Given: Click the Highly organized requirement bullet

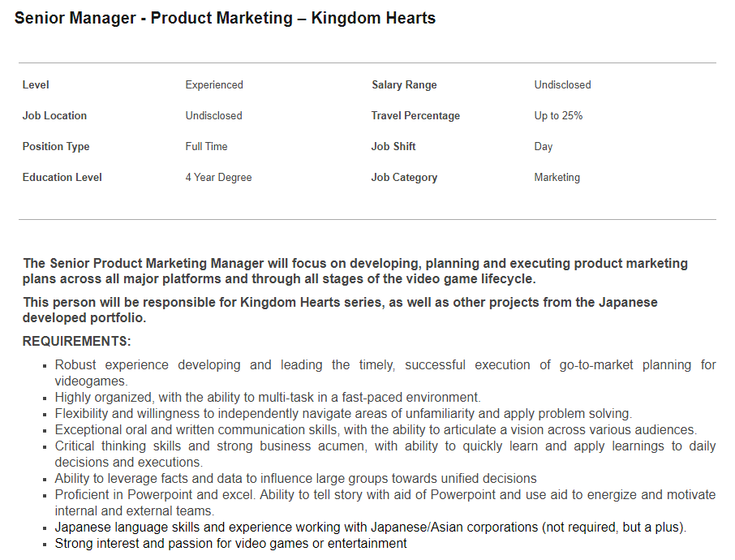Looking at the screenshot, I should 268,397.
